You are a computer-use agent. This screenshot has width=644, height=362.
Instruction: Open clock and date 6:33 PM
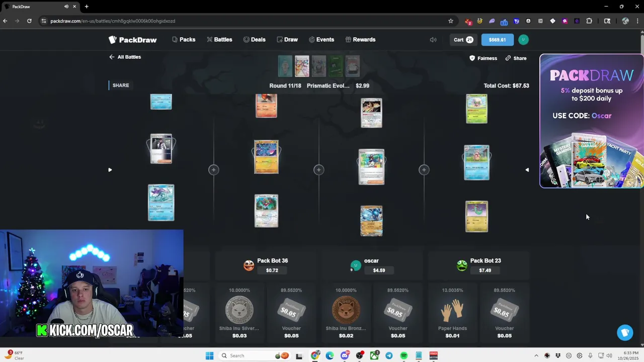pyautogui.click(x=629, y=356)
